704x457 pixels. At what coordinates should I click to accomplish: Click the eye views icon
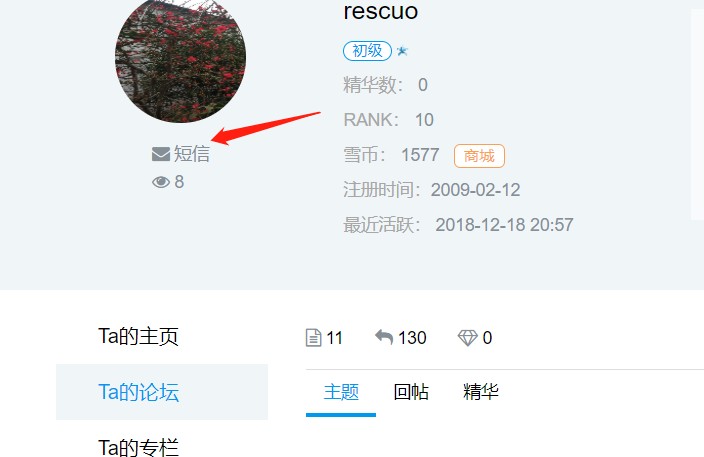[161, 182]
